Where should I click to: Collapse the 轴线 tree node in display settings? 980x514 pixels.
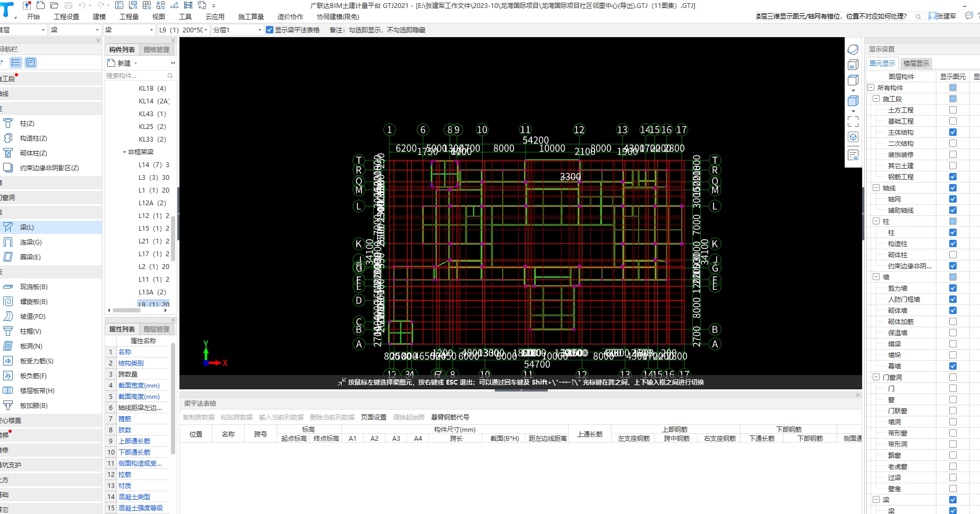tap(876, 188)
